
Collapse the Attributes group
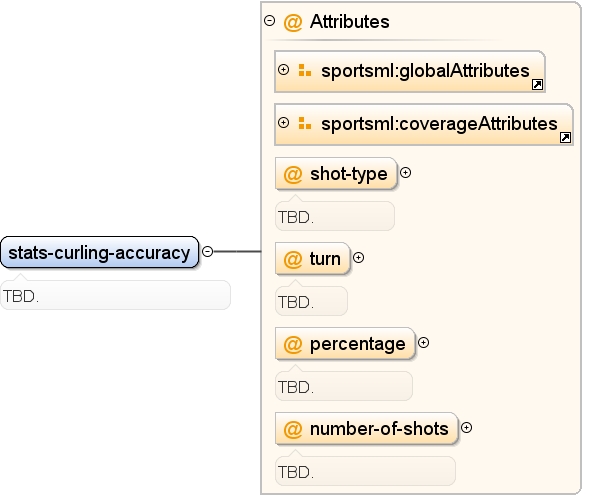click(x=269, y=20)
